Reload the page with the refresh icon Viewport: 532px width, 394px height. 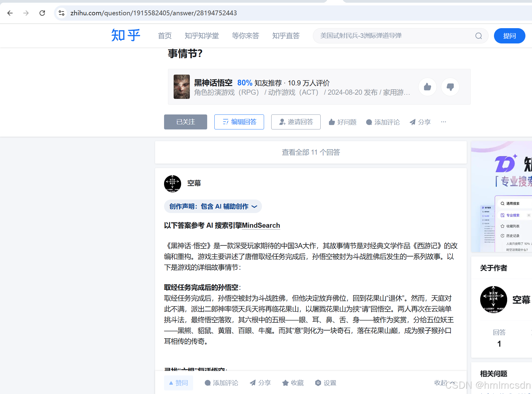(x=42, y=13)
